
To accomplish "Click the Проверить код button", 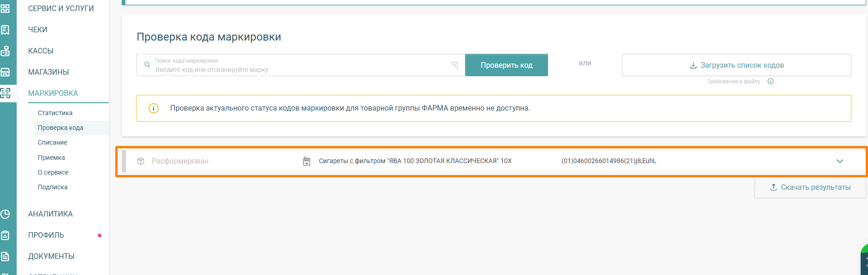I will 506,65.
